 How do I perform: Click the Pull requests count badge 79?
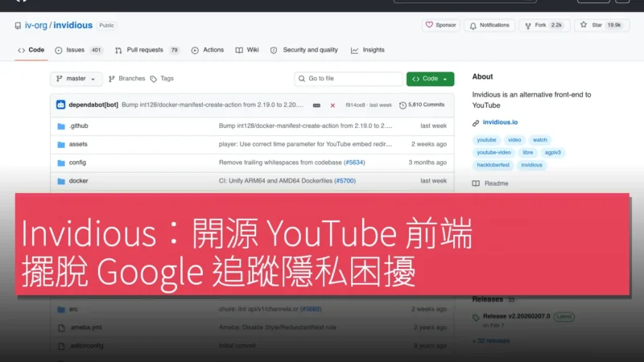coord(174,50)
